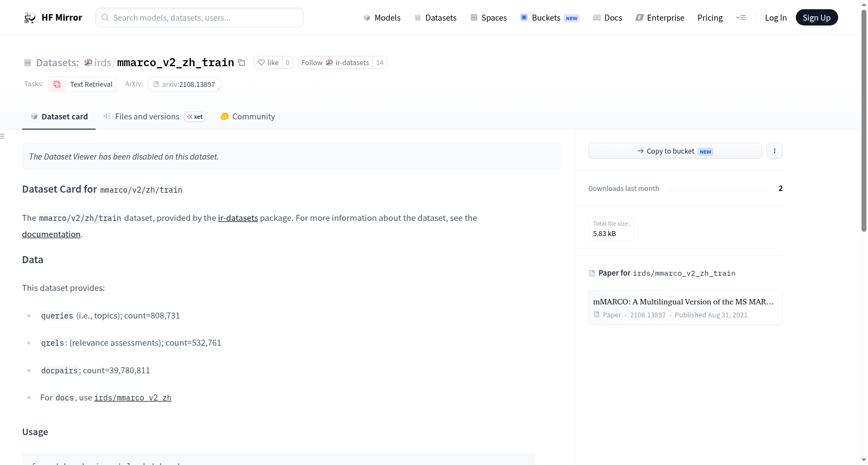Image resolution: width=868 pixels, height=465 pixels.
Task: Click the docpairs count=39,780,811 item
Action: [x=95, y=371]
